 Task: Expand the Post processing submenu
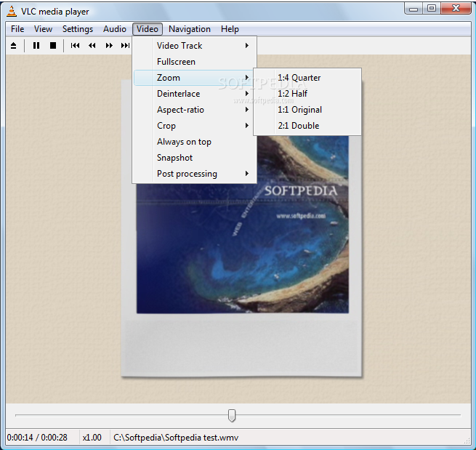[x=194, y=174]
